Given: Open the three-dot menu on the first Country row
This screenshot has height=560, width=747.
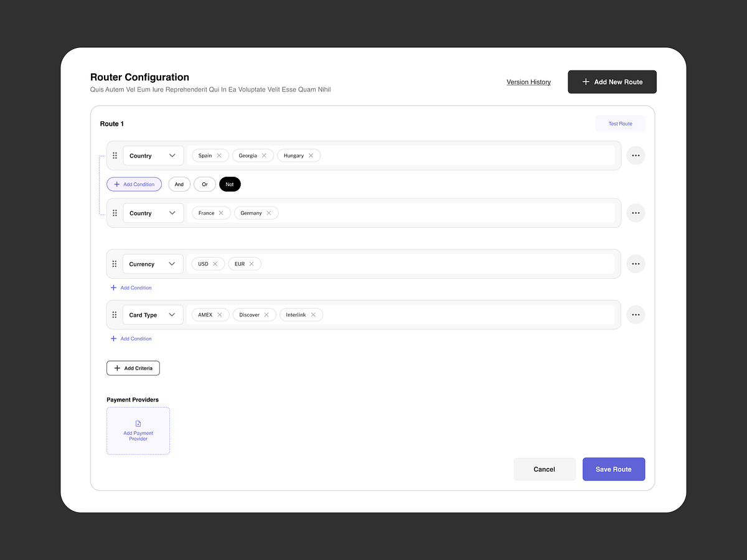Looking at the screenshot, I should click(636, 155).
